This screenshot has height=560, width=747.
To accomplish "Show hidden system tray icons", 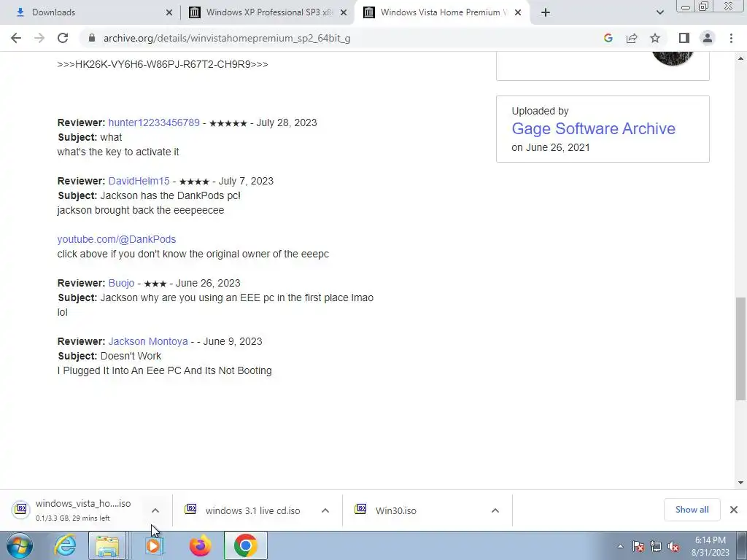I will (x=620, y=547).
